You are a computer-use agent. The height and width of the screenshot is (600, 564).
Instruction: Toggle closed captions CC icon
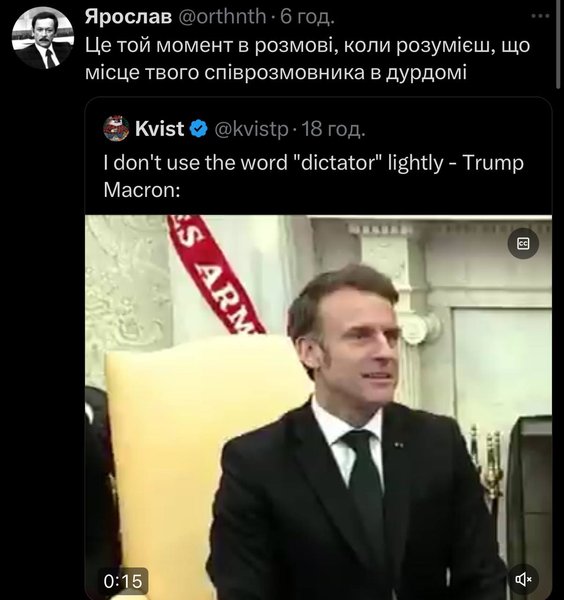click(523, 243)
